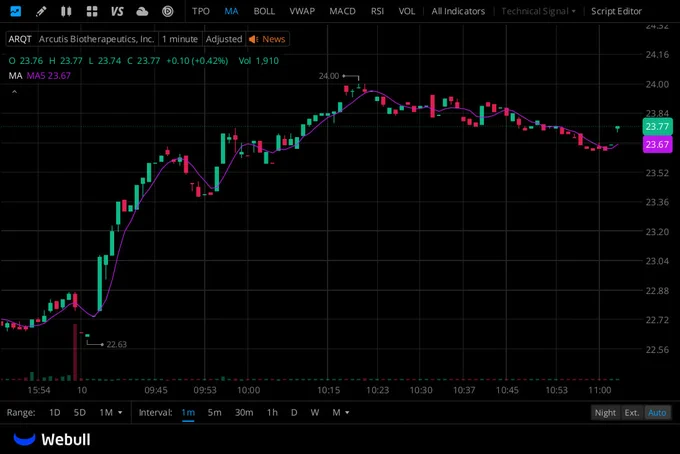
Task: Toggle the Night session button
Action: pyautogui.click(x=605, y=412)
